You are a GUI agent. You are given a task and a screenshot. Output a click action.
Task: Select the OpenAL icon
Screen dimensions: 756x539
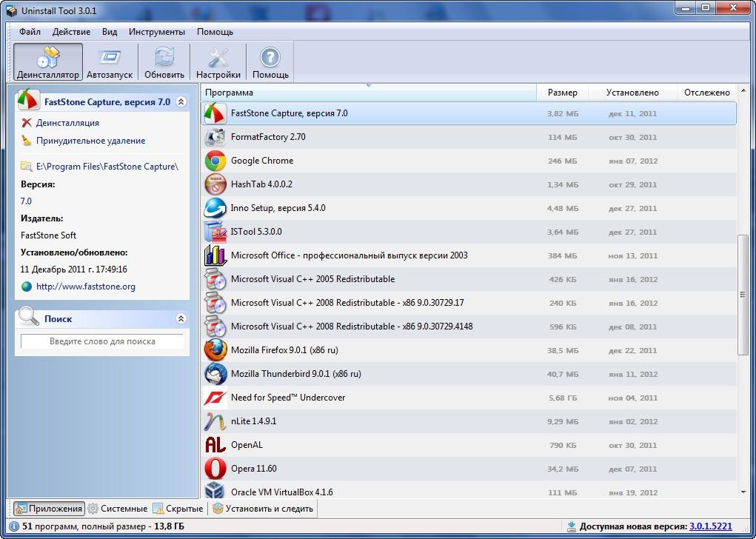(x=215, y=445)
